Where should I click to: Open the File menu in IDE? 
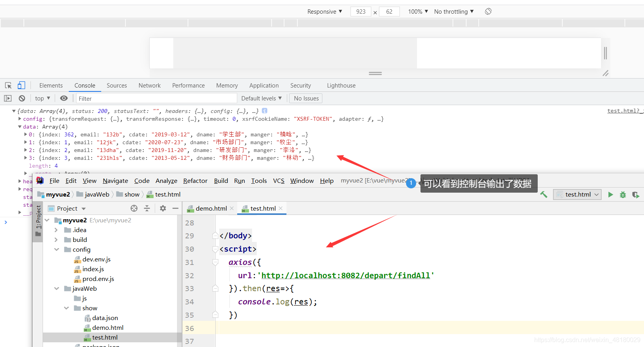(54, 181)
